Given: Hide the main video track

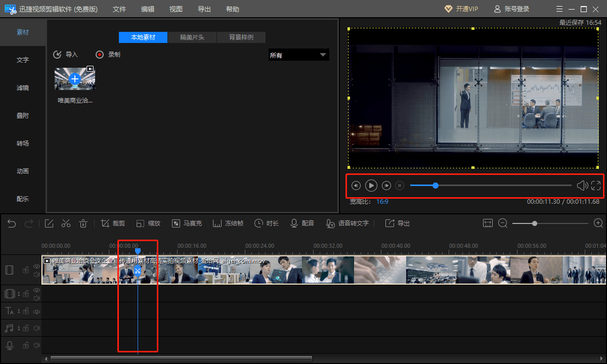Looking at the screenshot, I should pos(36,266).
